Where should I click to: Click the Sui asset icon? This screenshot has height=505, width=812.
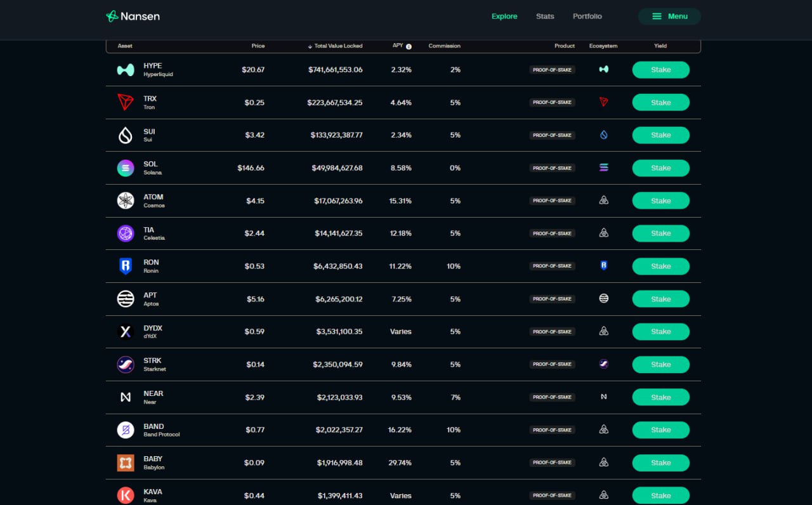point(126,135)
